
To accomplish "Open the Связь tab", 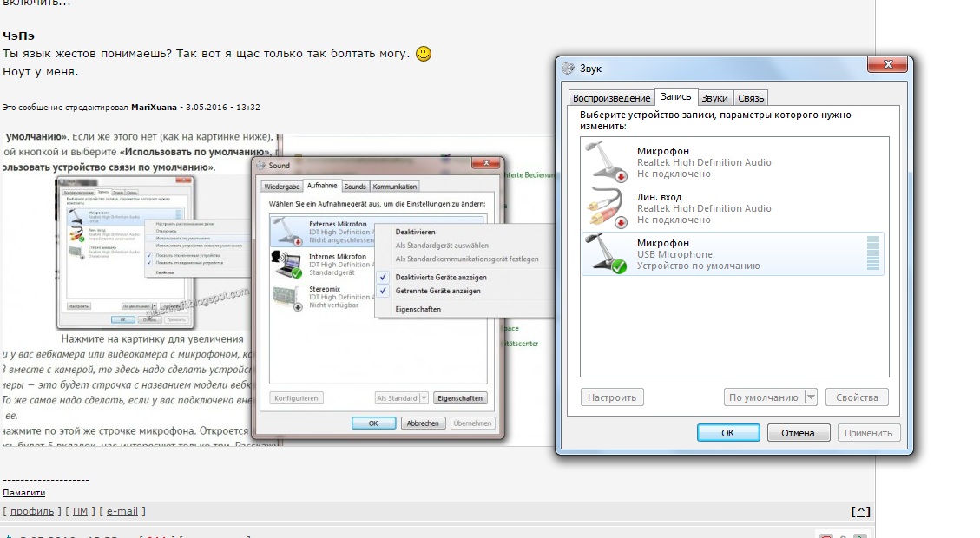I will click(x=751, y=98).
